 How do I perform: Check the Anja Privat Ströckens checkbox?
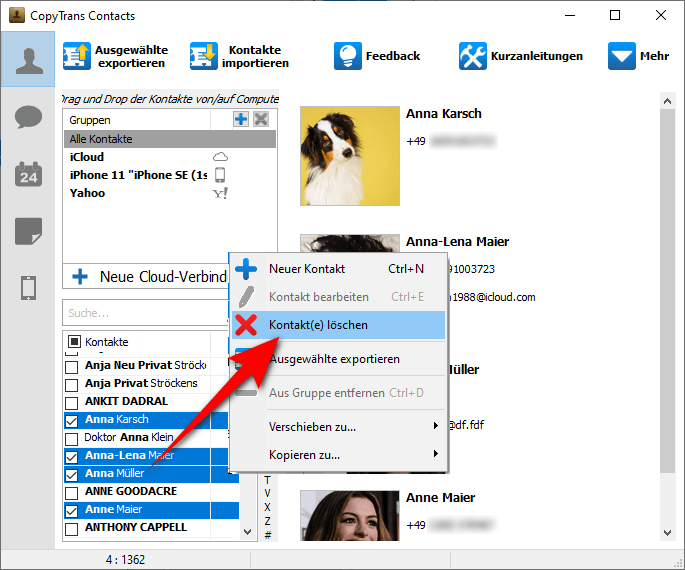pos(71,385)
